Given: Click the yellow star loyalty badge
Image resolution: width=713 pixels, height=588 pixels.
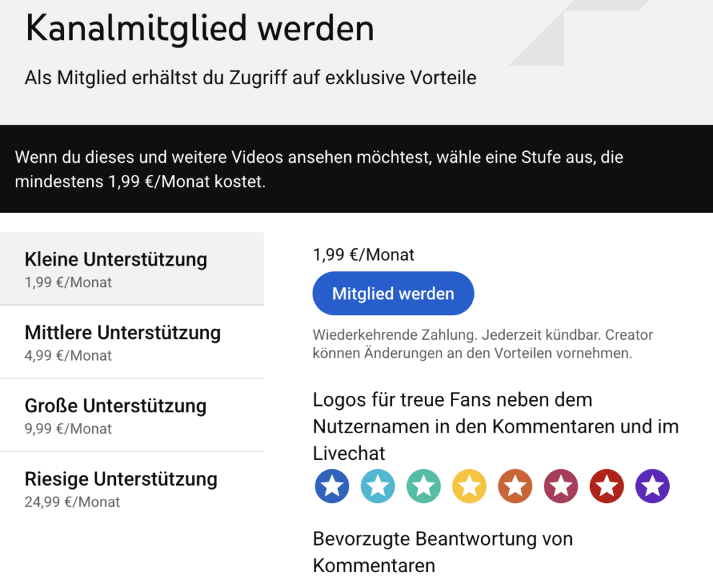Looking at the screenshot, I should tap(470, 487).
